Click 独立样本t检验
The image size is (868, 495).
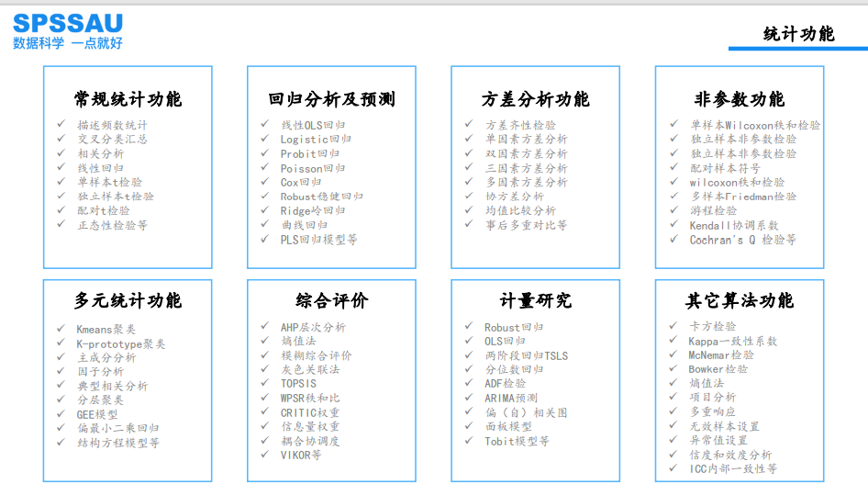(x=116, y=197)
